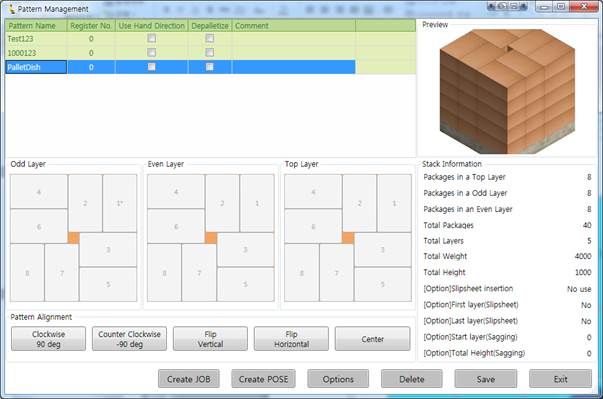This screenshot has height=399, width=603.
Task: Select package 7 in Even Layer
Action: (x=199, y=273)
